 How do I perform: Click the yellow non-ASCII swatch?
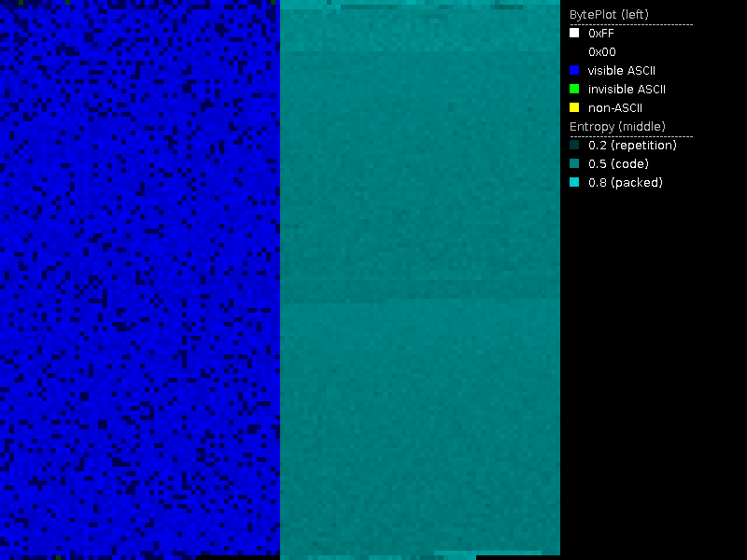pos(574,107)
